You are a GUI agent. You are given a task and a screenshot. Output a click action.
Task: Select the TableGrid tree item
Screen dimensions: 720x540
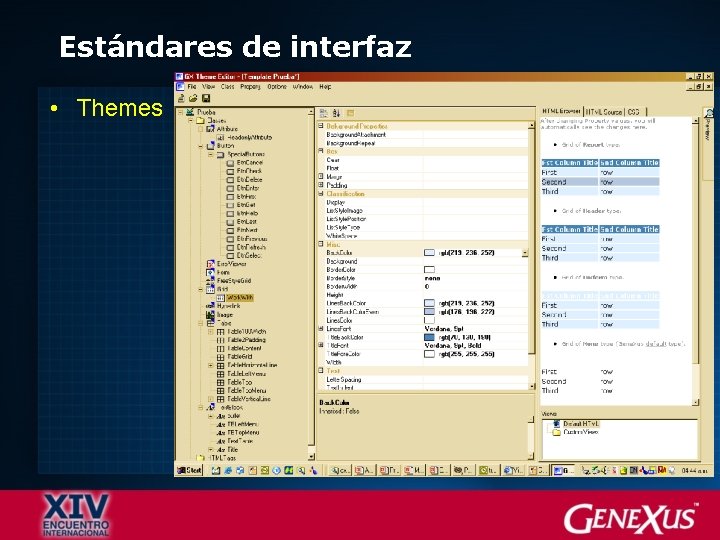tap(240, 357)
